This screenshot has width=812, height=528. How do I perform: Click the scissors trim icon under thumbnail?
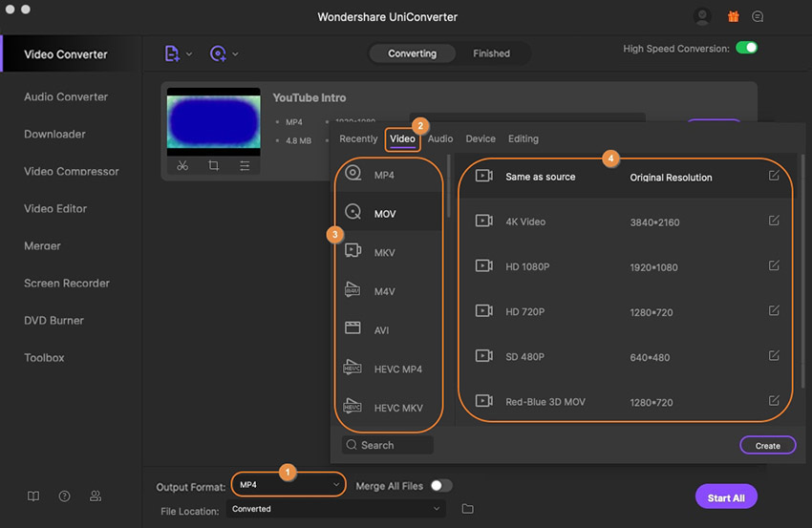[182, 166]
